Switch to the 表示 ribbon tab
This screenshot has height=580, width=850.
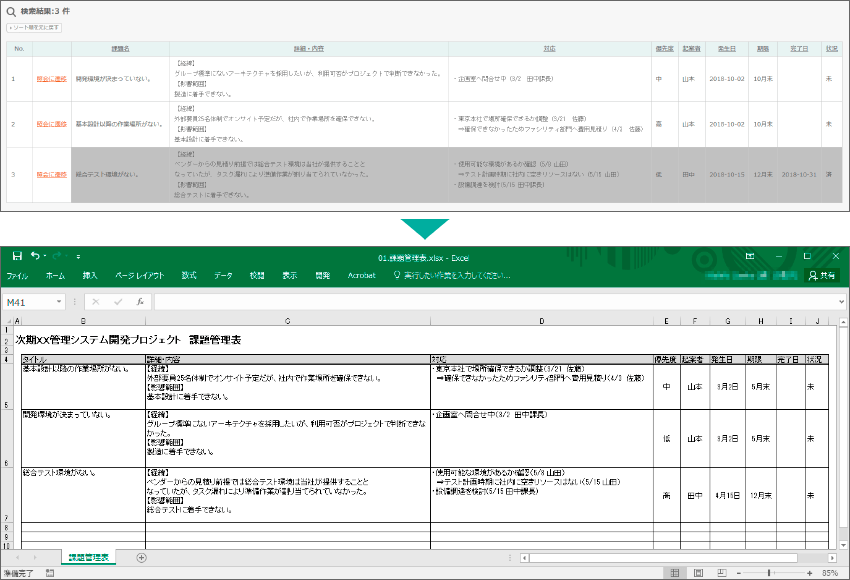[x=289, y=275]
